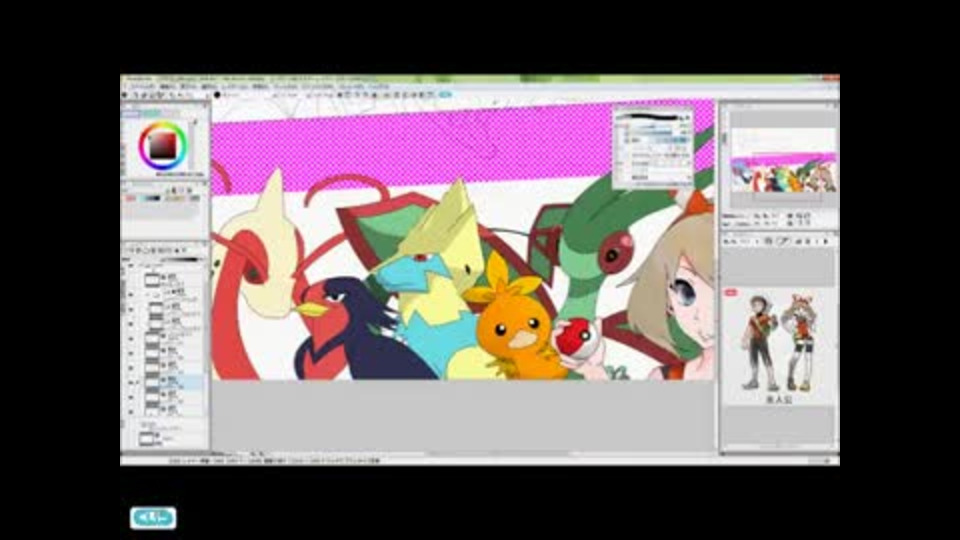The height and width of the screenshot is (540, 960).
Task: Click the vertical slider beside the color wheel
Action: click(194, 145)
